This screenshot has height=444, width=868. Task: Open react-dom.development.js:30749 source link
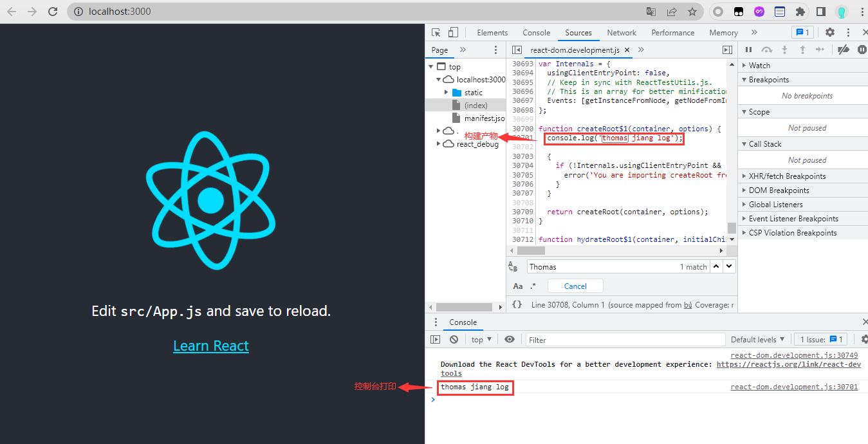794,355
